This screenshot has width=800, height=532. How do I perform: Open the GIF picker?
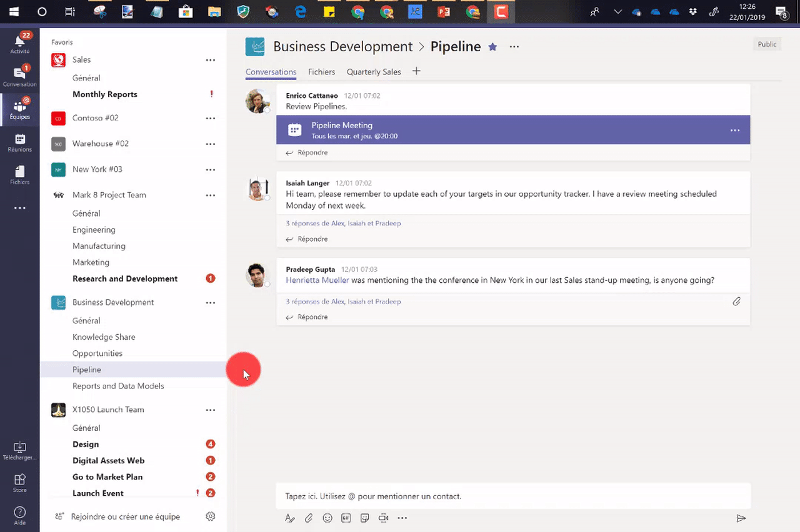(x=346, y=518)
